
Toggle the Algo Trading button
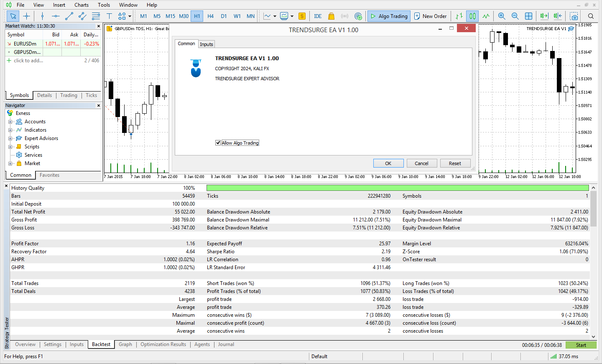(388, 16)
